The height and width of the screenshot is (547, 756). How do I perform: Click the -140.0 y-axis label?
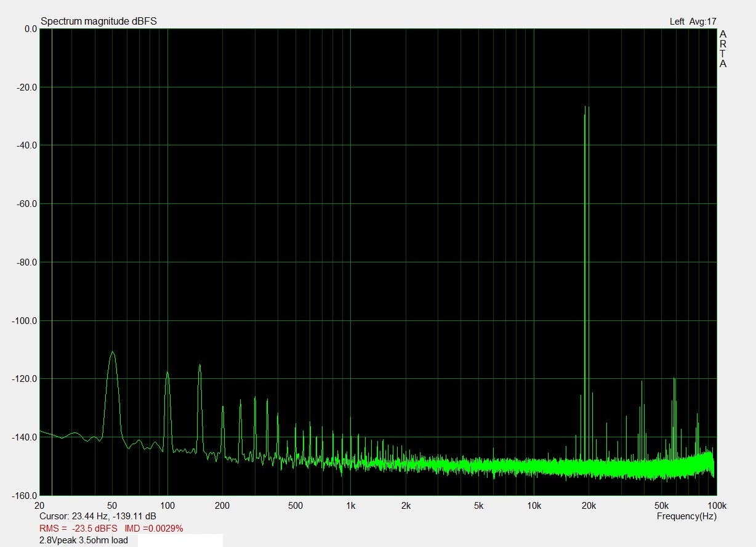25,437
